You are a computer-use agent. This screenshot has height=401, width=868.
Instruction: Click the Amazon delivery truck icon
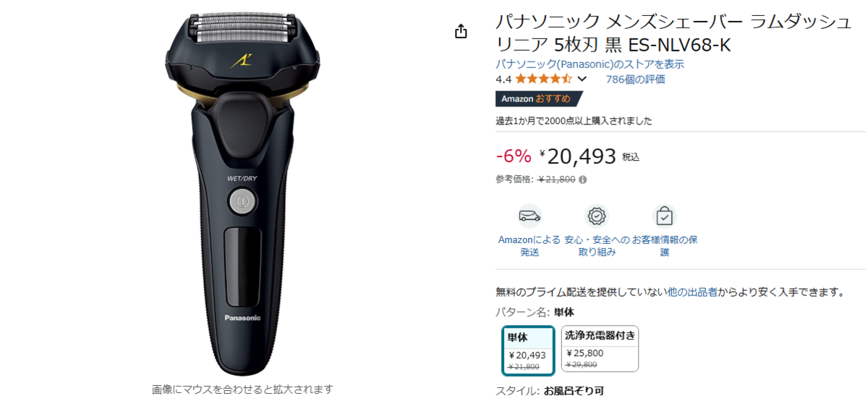coord(529,216)
